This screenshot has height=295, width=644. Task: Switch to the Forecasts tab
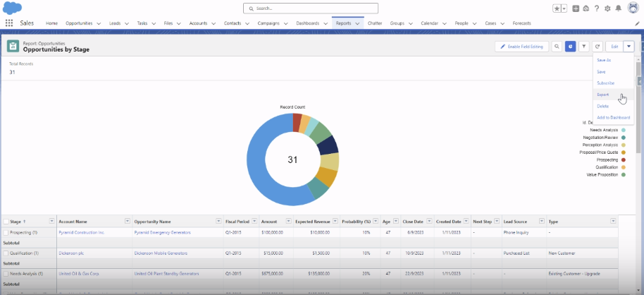click(521, 23)
